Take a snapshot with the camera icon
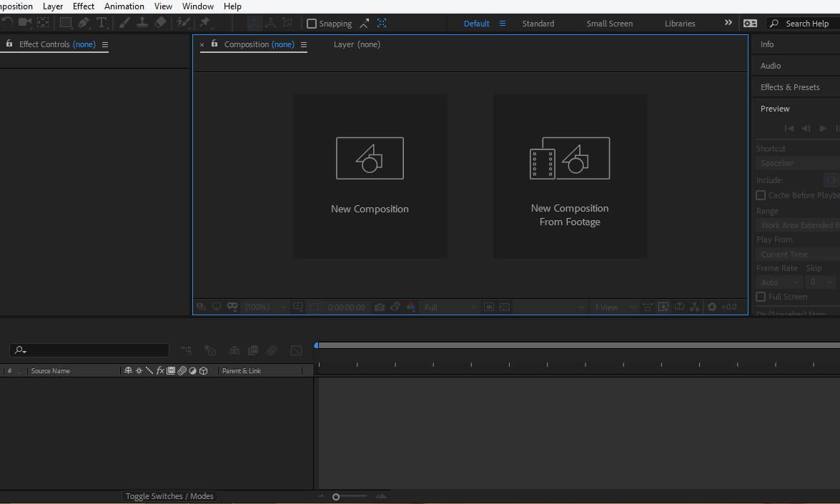This screenshot has height=504, width=840. [x=380, y=307]
